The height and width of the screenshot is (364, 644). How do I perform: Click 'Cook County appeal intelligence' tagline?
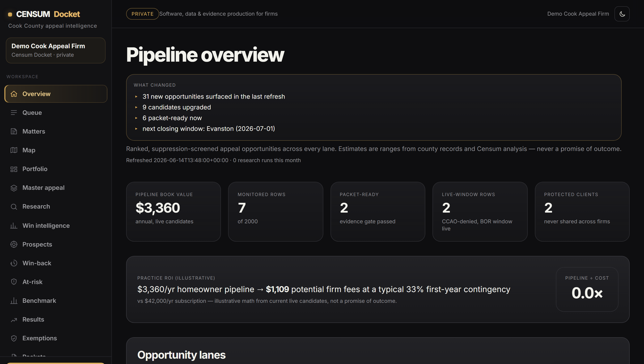[x=53, y=26]
